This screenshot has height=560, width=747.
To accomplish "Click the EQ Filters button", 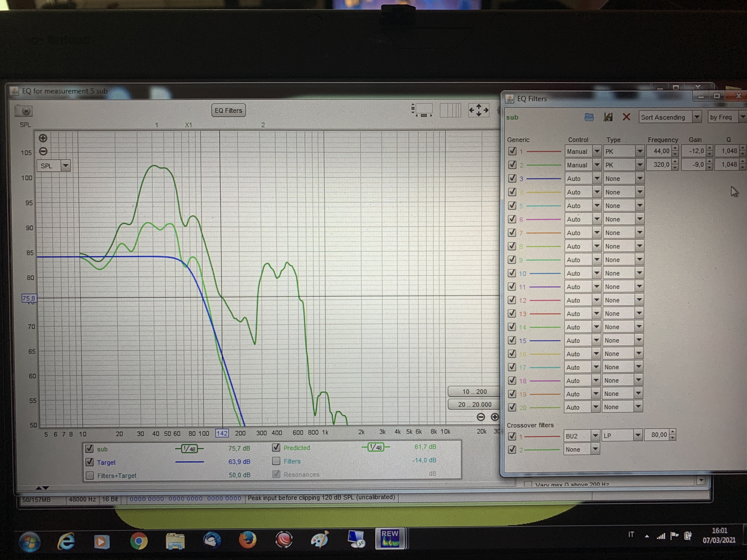I will (x=228, y=110).
